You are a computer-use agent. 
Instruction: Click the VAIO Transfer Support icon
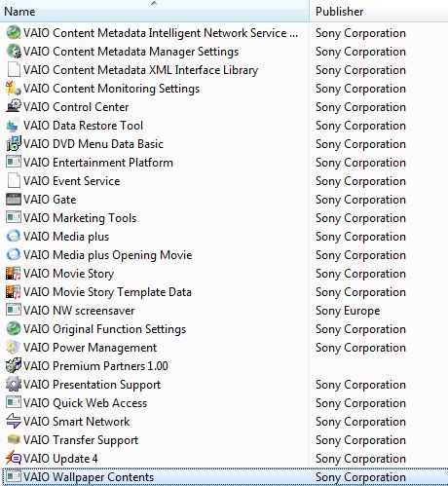point(14,439)
